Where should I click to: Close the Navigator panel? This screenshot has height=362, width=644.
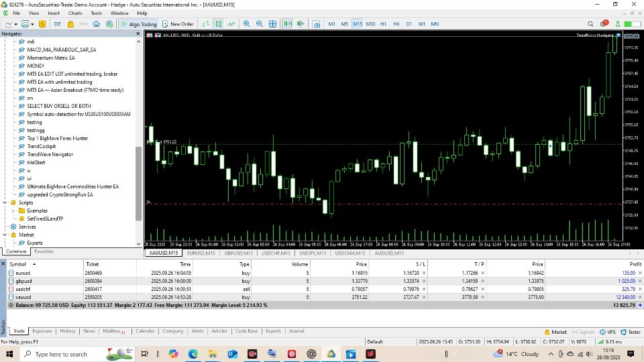[138, 34]
